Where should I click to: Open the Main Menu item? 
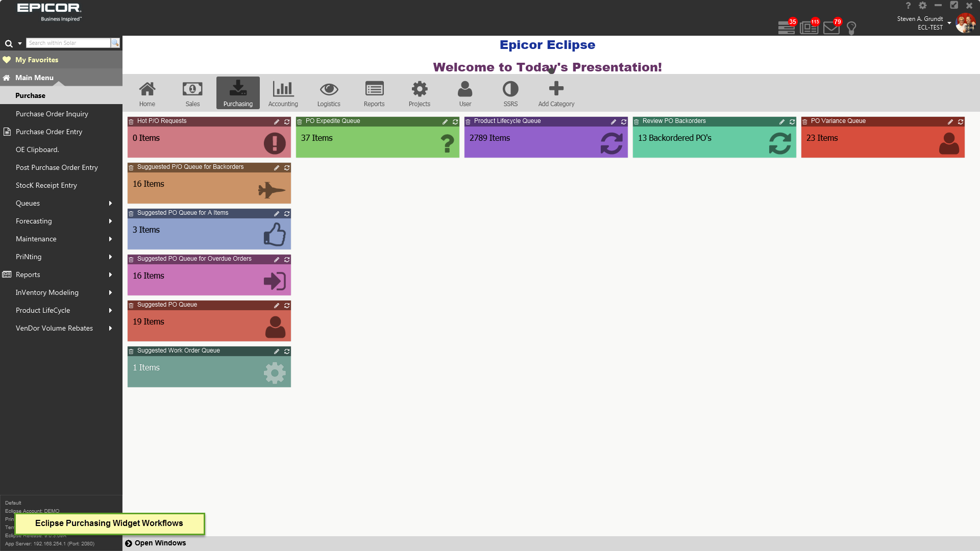coord(34,77)
